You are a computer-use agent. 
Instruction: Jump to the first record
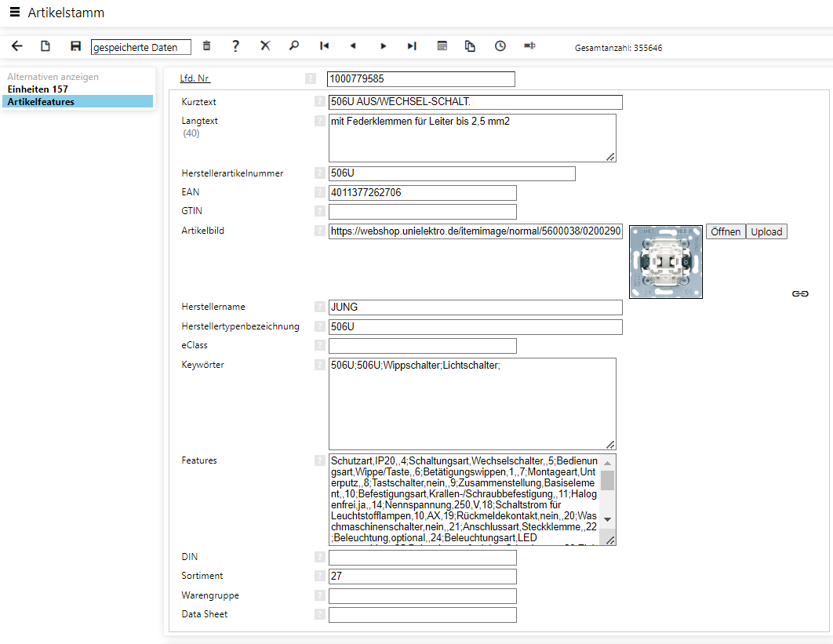(324, 46)
